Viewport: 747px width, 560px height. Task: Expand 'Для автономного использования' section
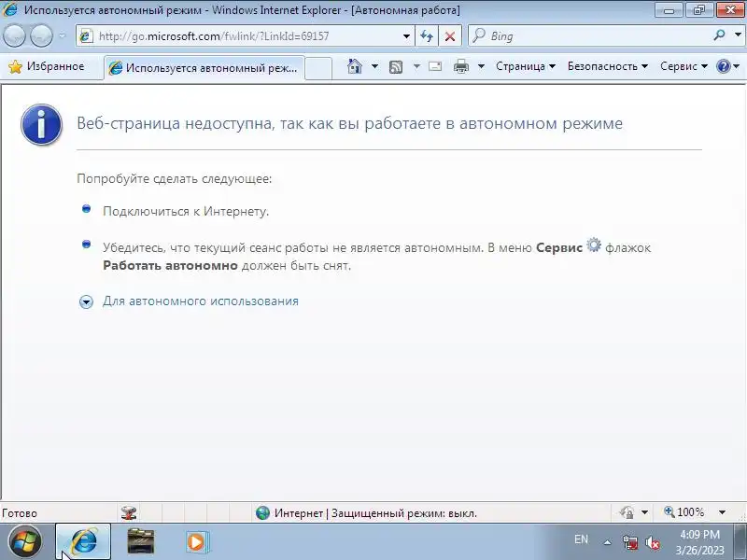pyautogui.click(x=86, y=301)
